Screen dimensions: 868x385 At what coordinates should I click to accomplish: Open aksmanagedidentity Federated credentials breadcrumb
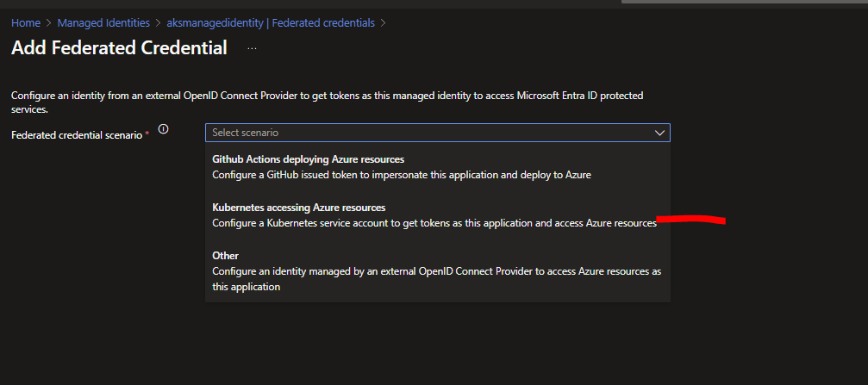click(x=271, y=23)
